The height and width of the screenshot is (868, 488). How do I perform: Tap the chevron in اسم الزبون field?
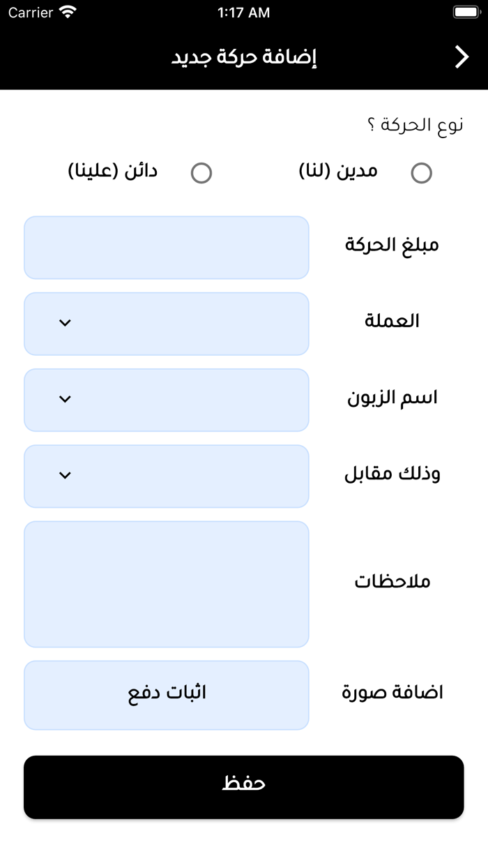point(66,399)
